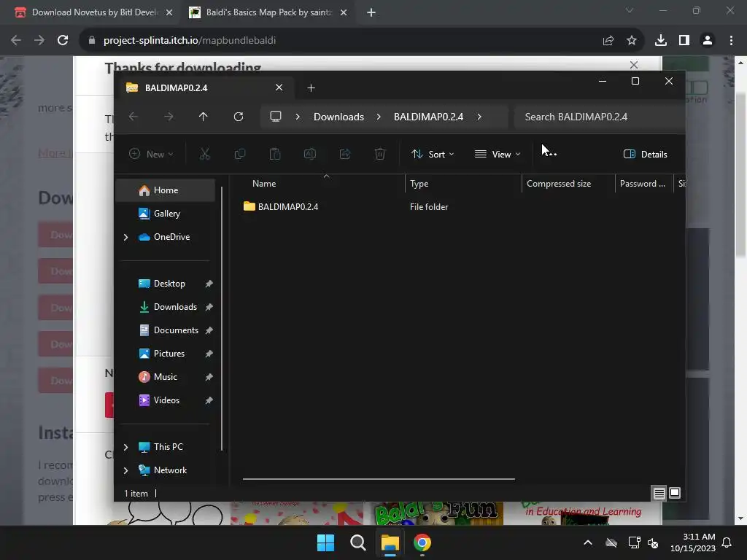
Task: Share this page icon in address bar
Action: (608, 41)
